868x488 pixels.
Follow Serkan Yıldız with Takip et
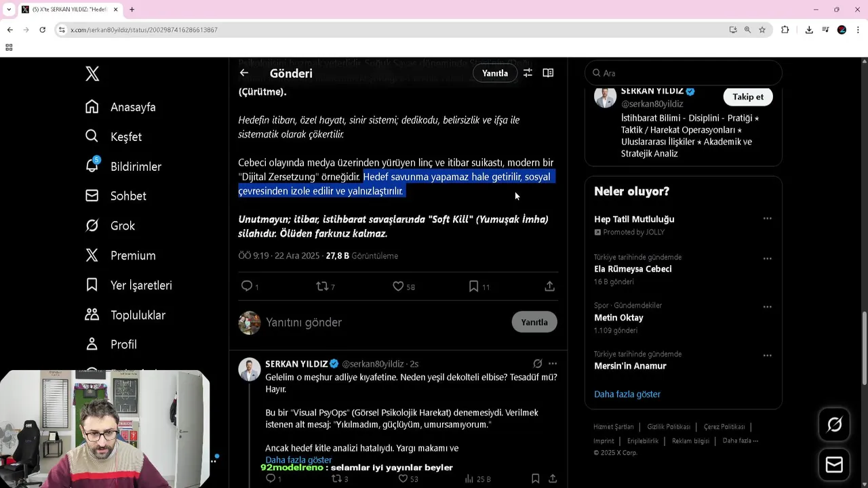tap(748, 97)
